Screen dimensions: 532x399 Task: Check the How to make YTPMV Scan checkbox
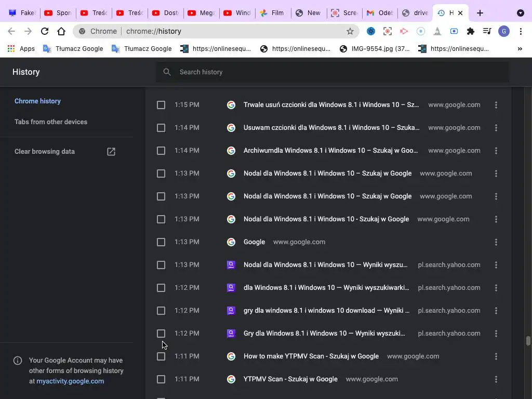coord(161,356)
